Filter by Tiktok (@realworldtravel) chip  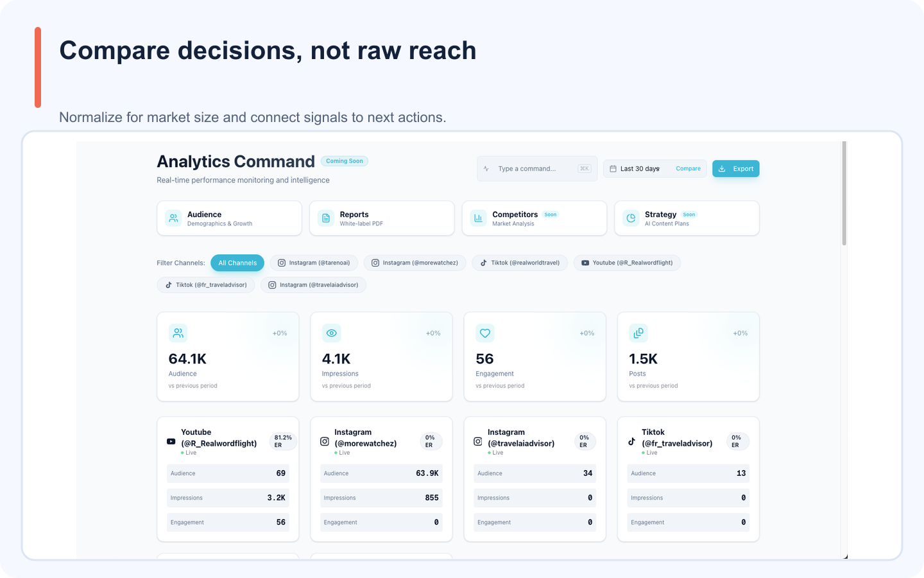click(x=520, y=263)
